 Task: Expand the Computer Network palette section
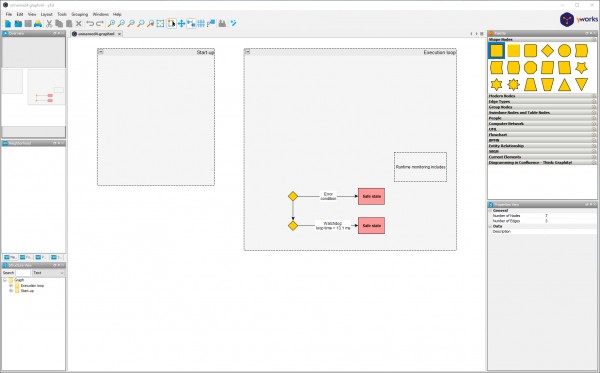coord(542,124)
